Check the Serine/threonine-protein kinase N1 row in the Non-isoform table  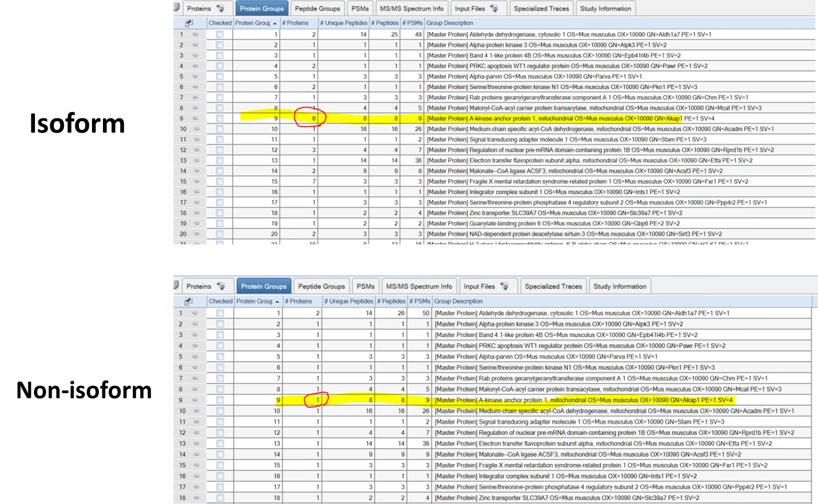220,368
